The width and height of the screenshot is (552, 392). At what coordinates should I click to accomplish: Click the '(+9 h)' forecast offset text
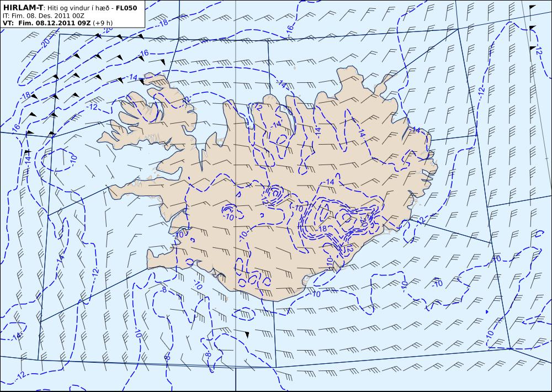pyautogui.click(x=103, y=23)
